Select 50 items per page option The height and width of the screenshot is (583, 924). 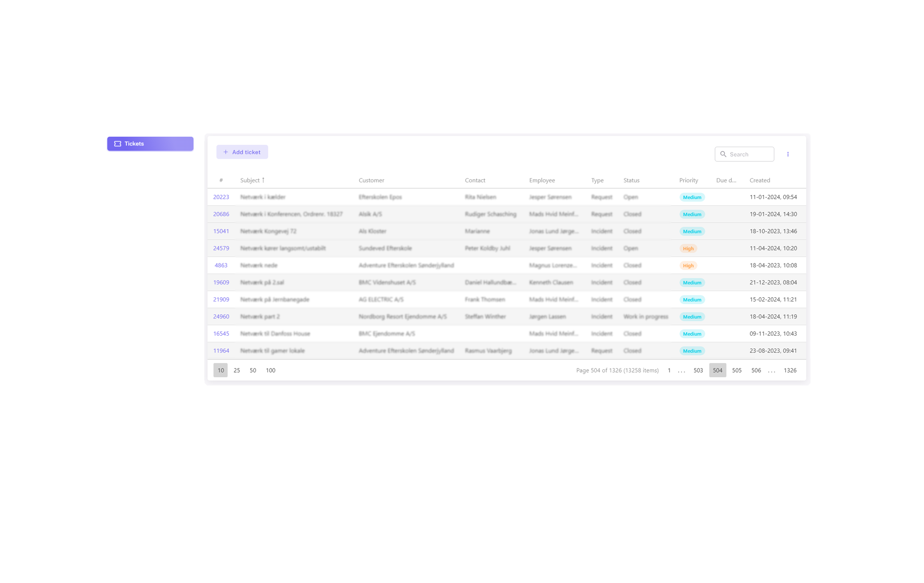(x=253, y=370)
